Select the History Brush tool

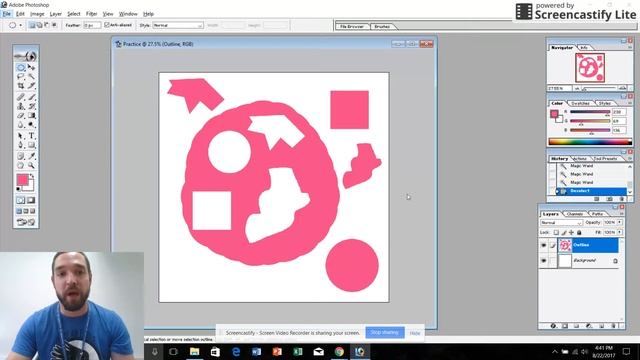point(31,106)
